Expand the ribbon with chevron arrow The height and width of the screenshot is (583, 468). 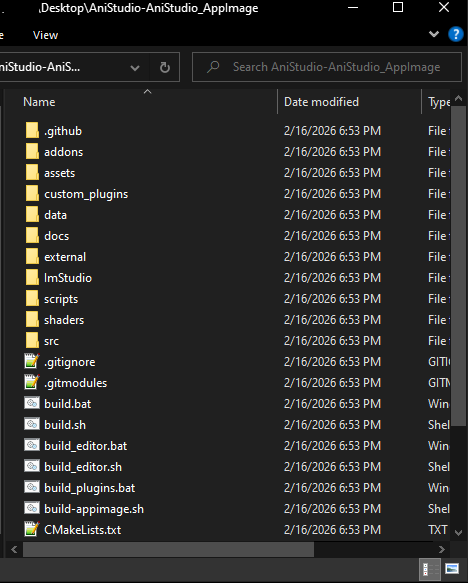433,35
